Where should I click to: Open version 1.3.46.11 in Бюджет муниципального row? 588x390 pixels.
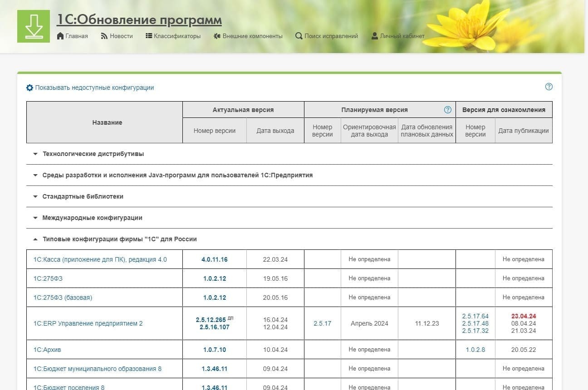click(x=215, y=369)
